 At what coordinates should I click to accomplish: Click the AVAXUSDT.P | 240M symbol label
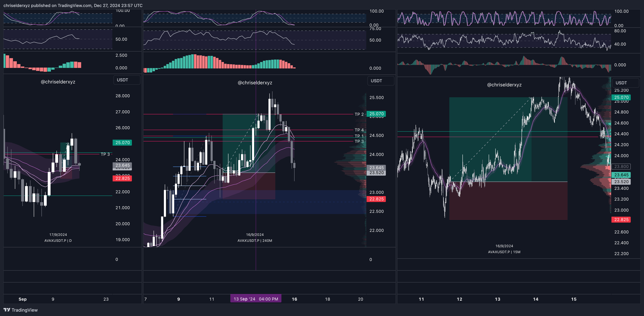click(254, 241)
